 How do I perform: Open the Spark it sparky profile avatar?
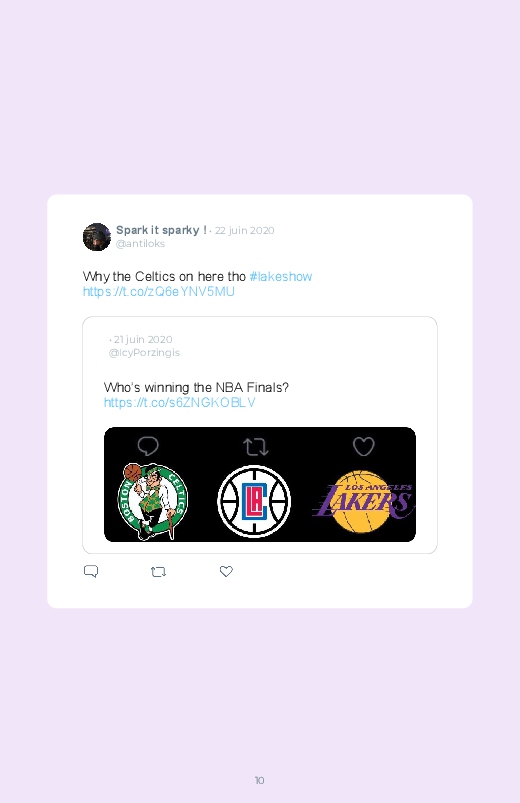97,237
